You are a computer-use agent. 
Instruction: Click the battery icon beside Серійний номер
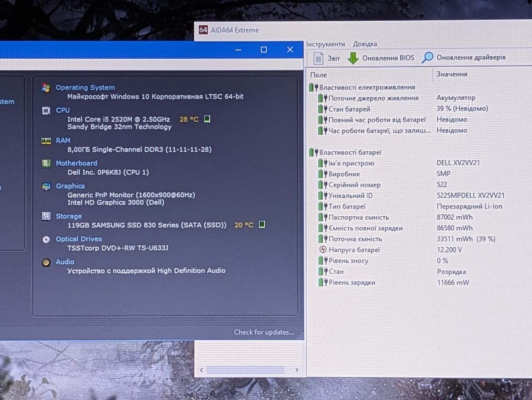(323, 185)
